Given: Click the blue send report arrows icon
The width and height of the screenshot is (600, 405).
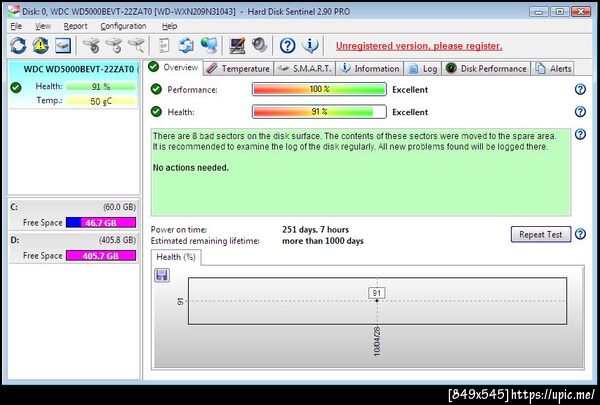Looking at the screenshot, I should click(x=186, y=46).
